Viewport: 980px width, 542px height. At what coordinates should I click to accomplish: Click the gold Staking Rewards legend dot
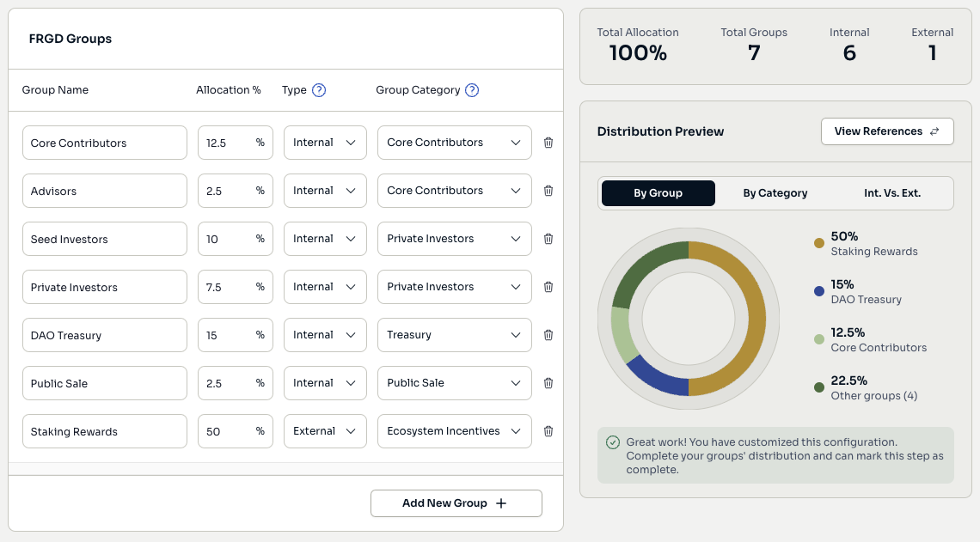819,243
